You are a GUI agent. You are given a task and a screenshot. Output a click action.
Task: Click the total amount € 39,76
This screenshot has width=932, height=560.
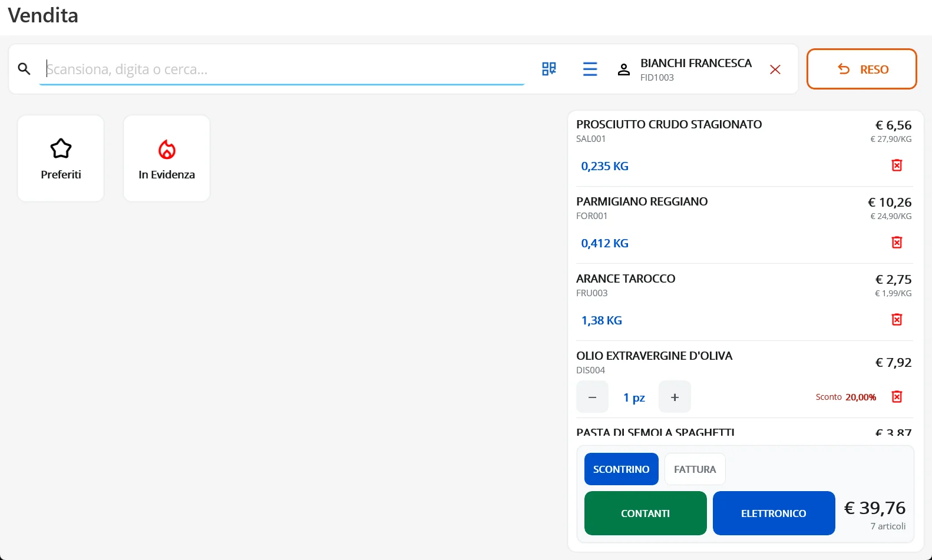(875, 508)
